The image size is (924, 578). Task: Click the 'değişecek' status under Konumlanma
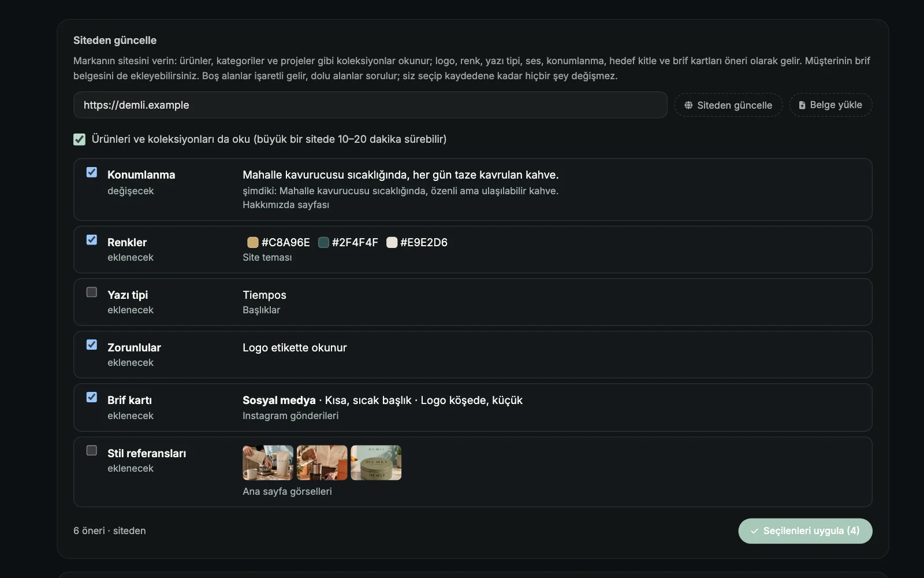pyautogui.click(x=131, y=191)
